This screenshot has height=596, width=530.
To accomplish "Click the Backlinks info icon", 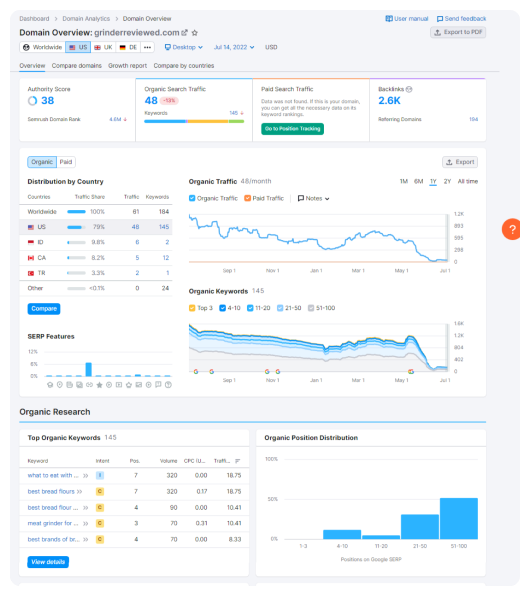I will pos(409,89).
